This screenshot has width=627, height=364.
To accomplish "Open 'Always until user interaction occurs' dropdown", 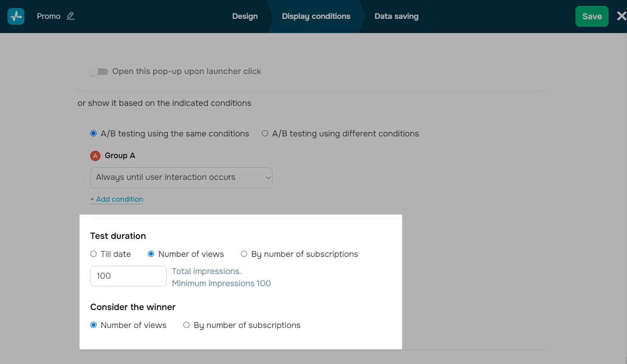I will tap(176, 177).
